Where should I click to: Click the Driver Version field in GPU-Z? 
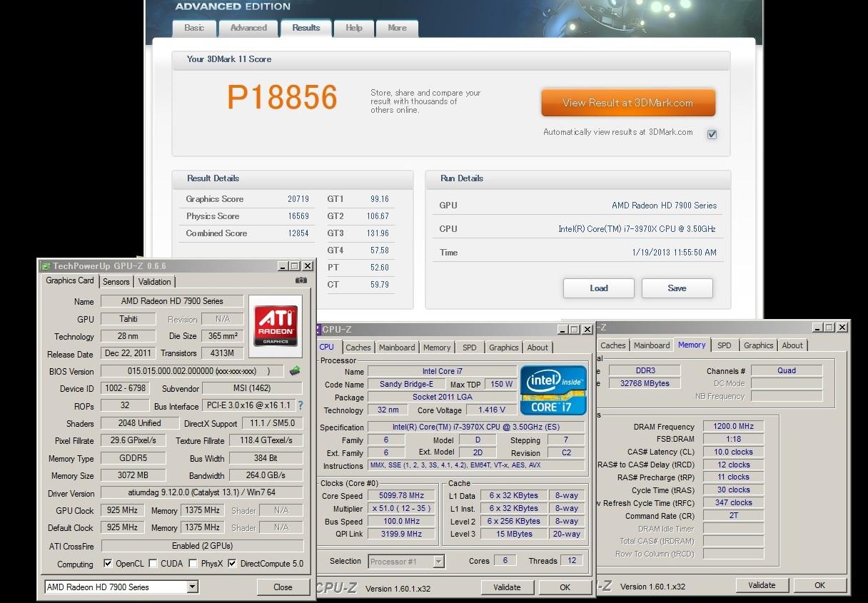click(x=202, y=493)
